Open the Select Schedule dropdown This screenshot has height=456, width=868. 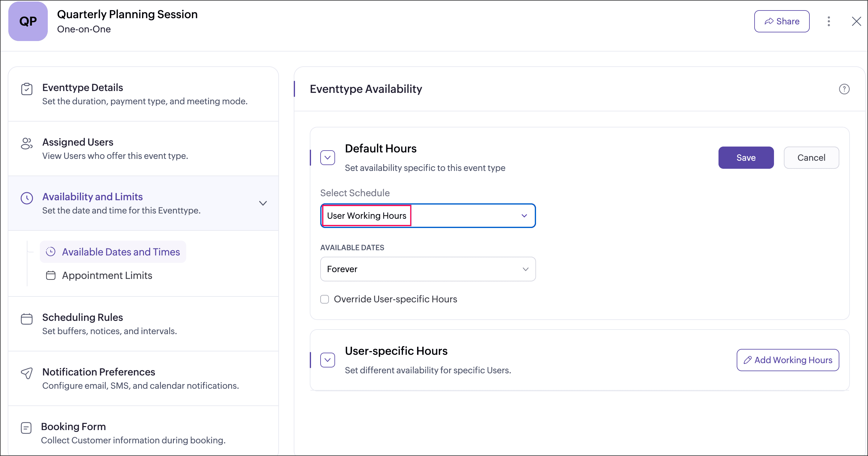[x=428, y=216]
